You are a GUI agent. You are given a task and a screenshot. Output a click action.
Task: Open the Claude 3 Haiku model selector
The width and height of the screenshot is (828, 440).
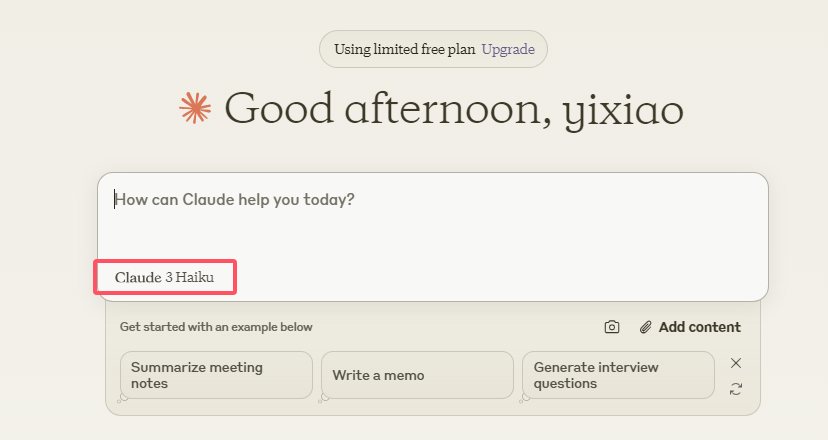[165, 277]
